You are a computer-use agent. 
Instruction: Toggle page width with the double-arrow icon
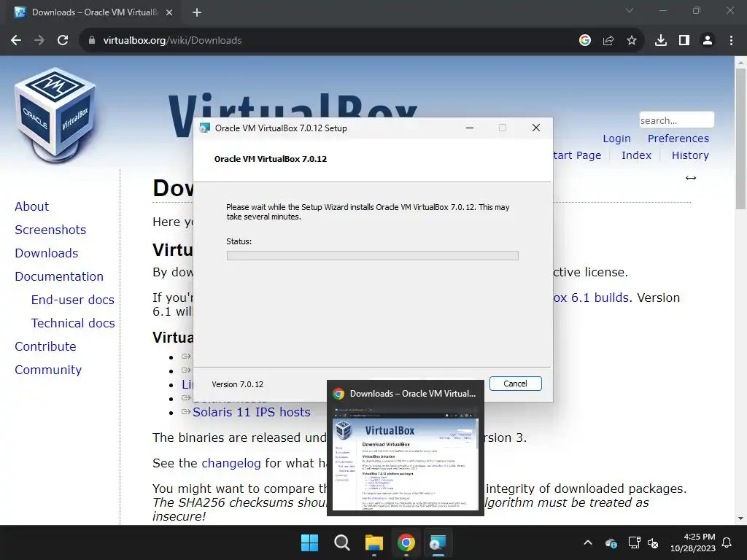pos(691,178)
